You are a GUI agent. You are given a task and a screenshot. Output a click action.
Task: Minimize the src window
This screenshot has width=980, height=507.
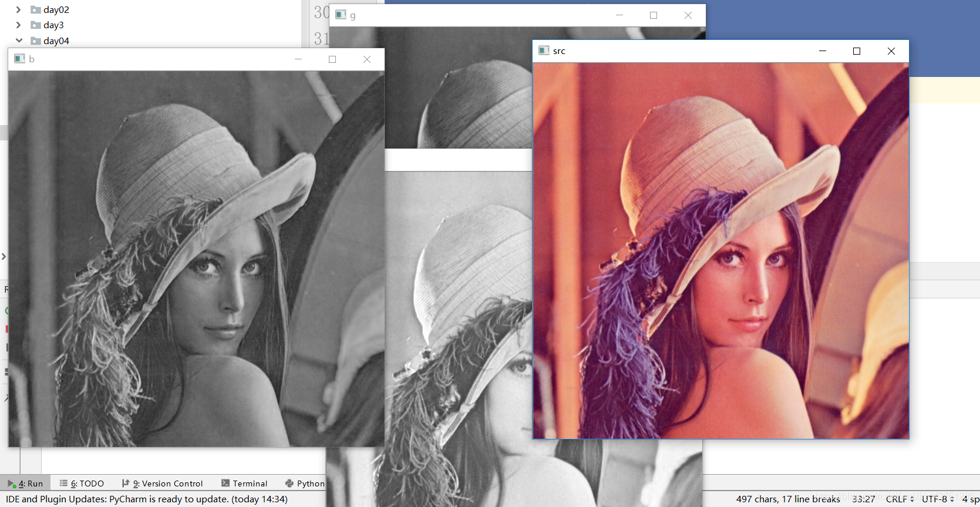823,51
